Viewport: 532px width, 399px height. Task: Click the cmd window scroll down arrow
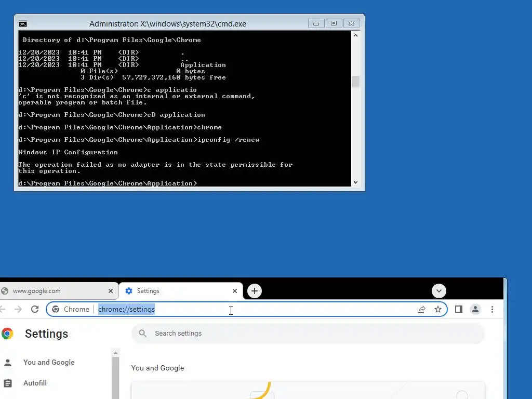tap(355, 182)
